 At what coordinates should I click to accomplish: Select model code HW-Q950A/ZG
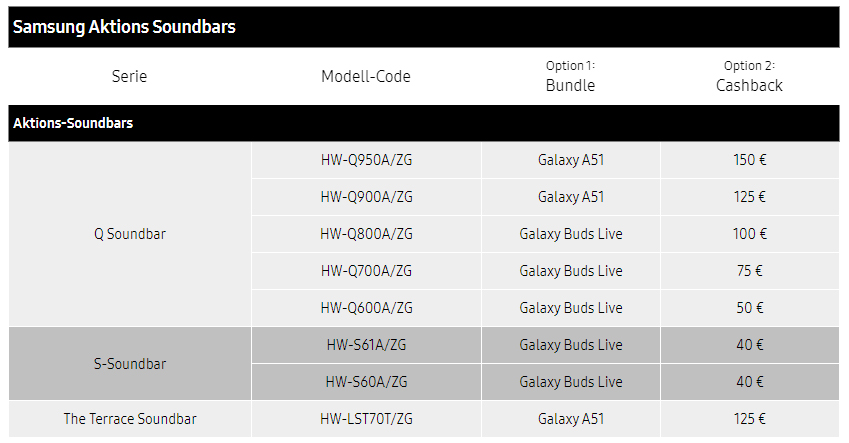click(x=366, y=160)
